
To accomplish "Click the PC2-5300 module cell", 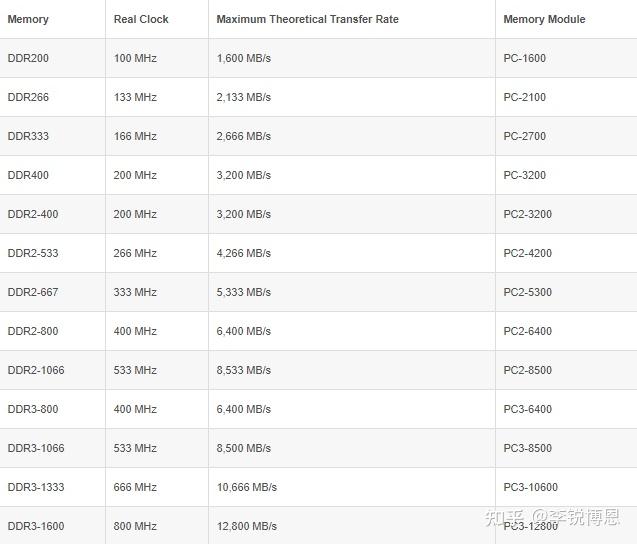I will point(528,292).
